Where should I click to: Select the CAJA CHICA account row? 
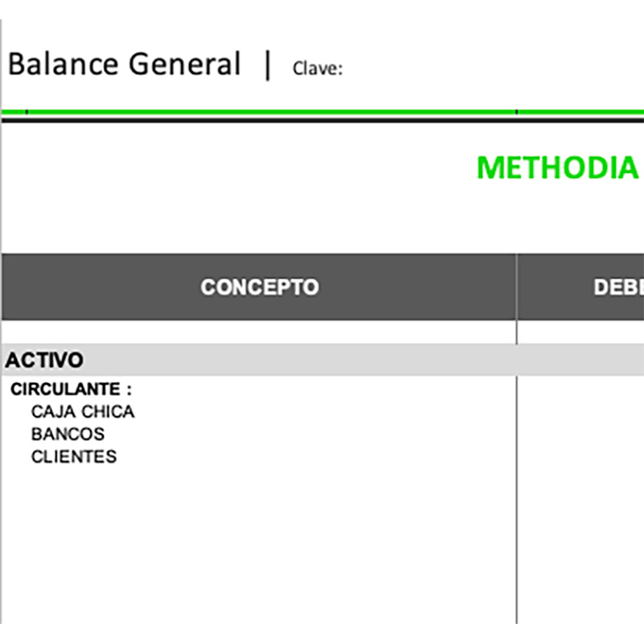83,412
